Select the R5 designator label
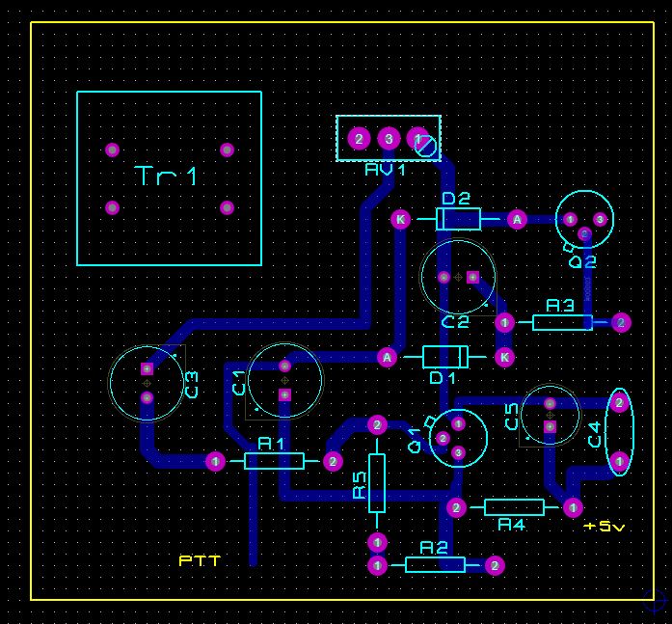 coord(360,485)
